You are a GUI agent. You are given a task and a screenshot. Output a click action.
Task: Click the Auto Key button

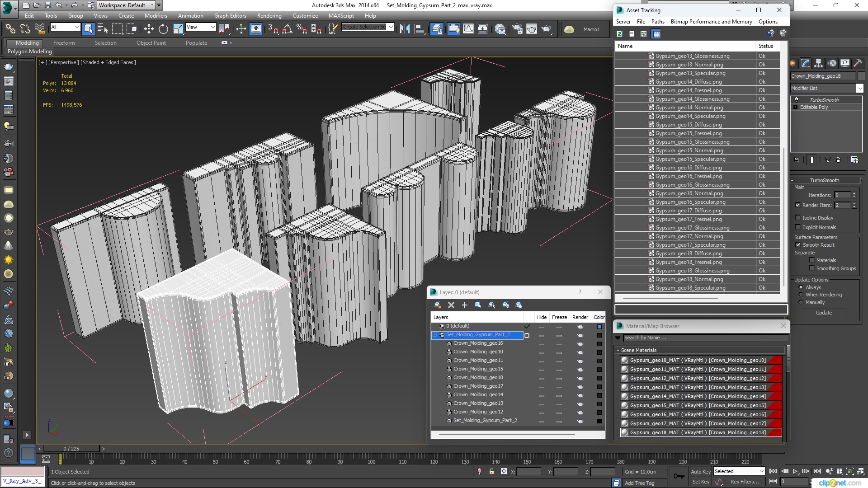pyautogui.click(x=700, y=471)
